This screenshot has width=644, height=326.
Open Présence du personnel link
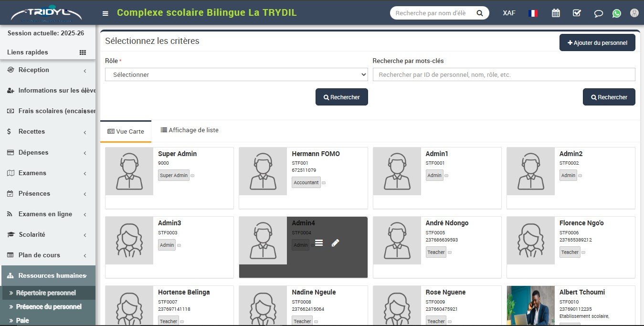48,307
